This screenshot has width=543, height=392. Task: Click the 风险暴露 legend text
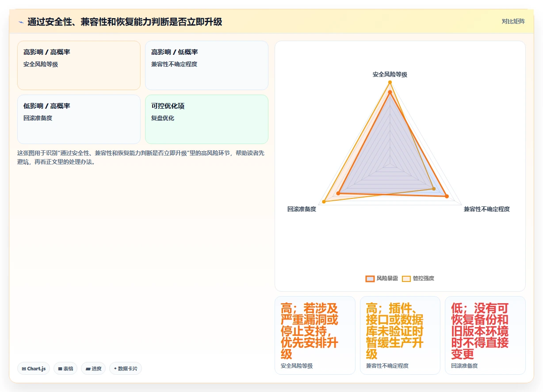tap(387, 278)
